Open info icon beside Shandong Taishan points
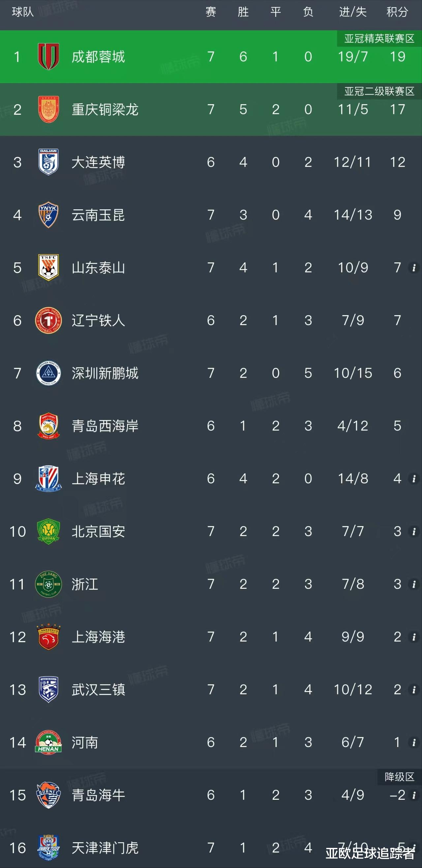Viewport: 422px width, 868px height. [x=413, y=268]
